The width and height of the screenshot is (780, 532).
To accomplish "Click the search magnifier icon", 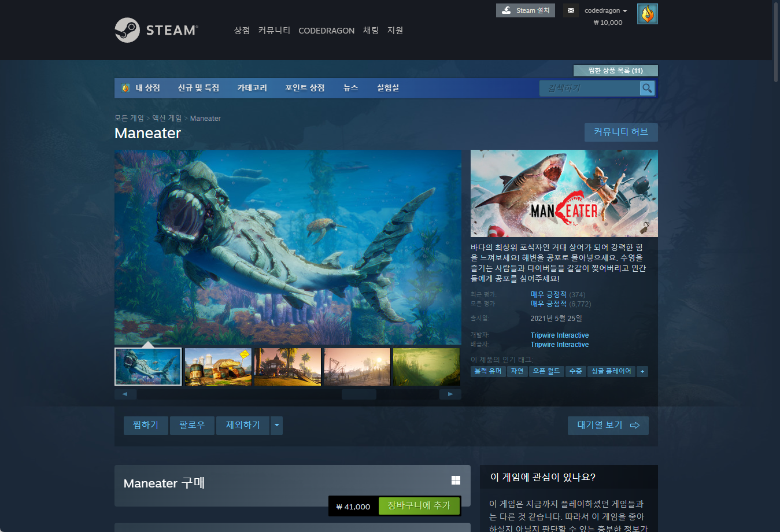I will click(647, 88).
